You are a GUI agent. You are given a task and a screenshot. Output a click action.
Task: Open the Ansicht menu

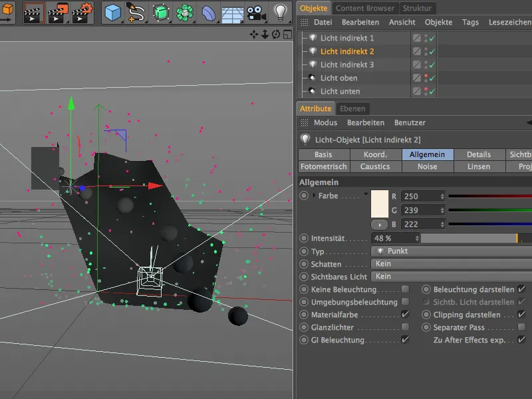402,23
